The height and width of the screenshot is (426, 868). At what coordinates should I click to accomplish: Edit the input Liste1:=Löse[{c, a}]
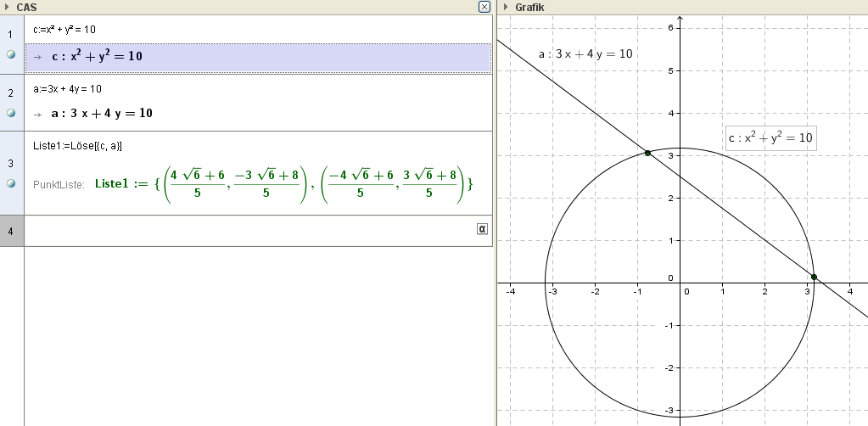[77, 145]
